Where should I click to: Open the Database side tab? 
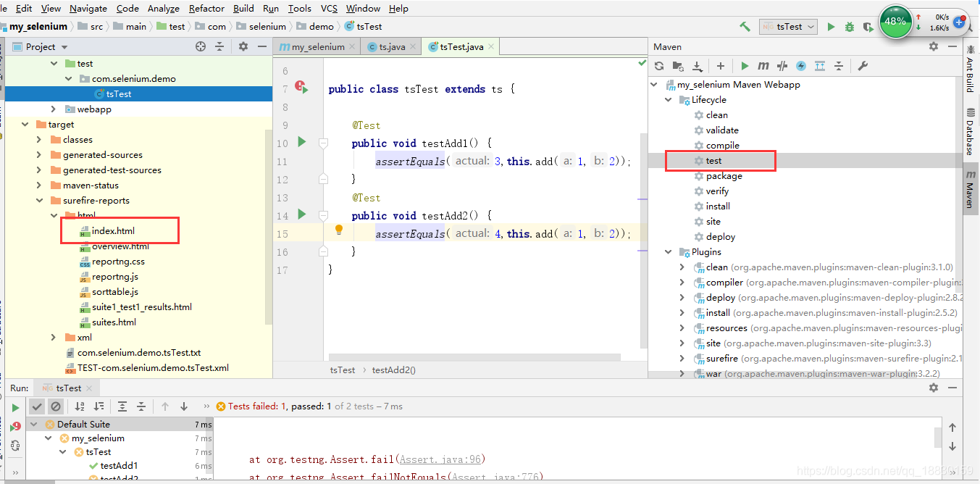(970, 131)
